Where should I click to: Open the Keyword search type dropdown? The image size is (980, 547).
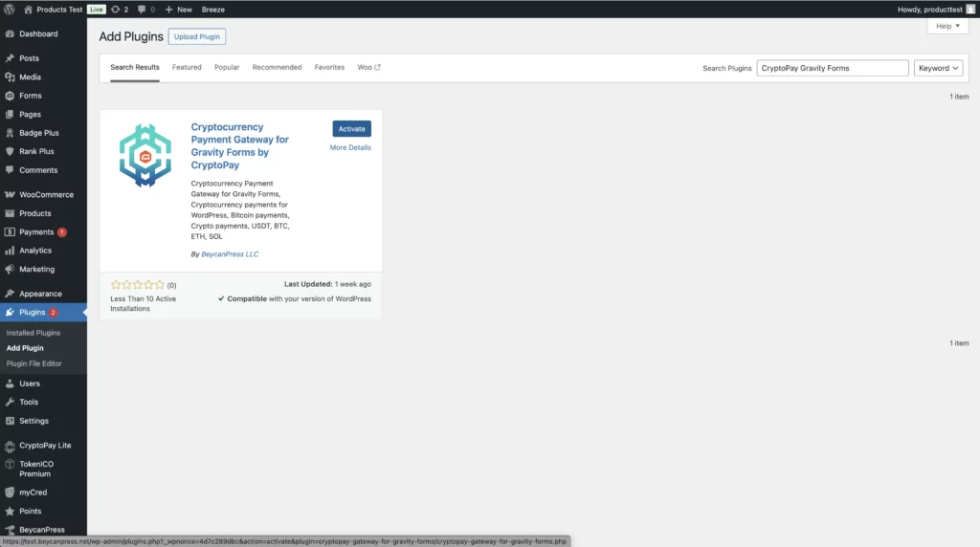coord(938,68)
